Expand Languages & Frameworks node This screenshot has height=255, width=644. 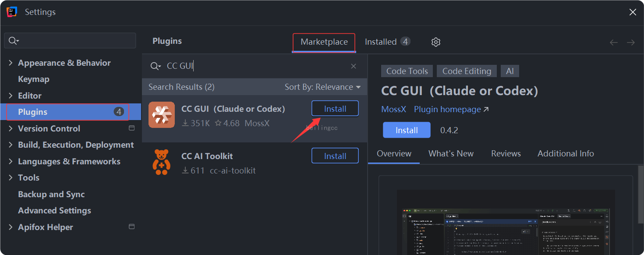[11, 161]
